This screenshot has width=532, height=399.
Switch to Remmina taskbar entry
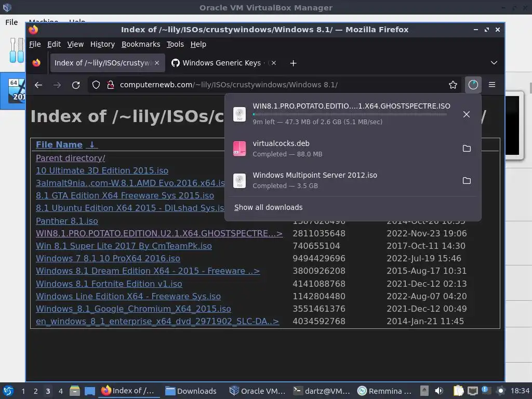384,391
